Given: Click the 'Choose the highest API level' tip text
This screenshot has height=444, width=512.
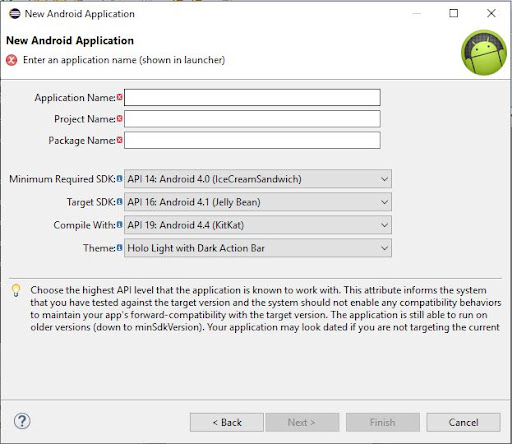Looking at the screenshot, I should (x=265, y=309).
